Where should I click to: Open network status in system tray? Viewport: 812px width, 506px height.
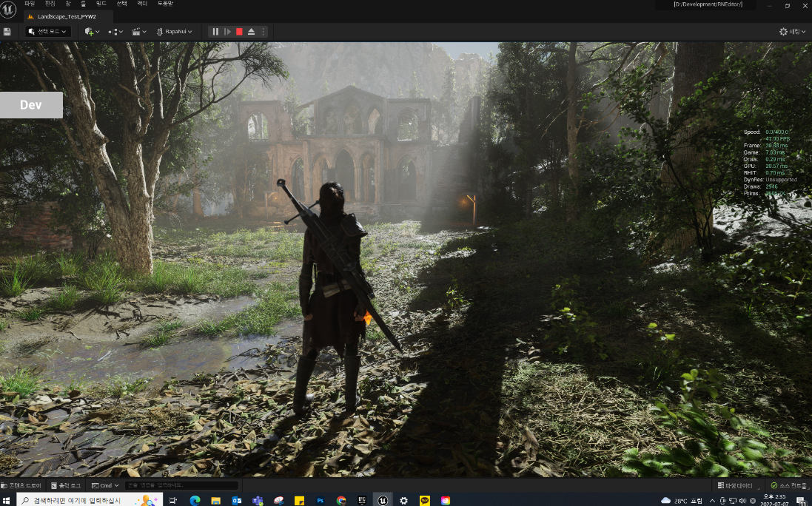click(732, 500)
